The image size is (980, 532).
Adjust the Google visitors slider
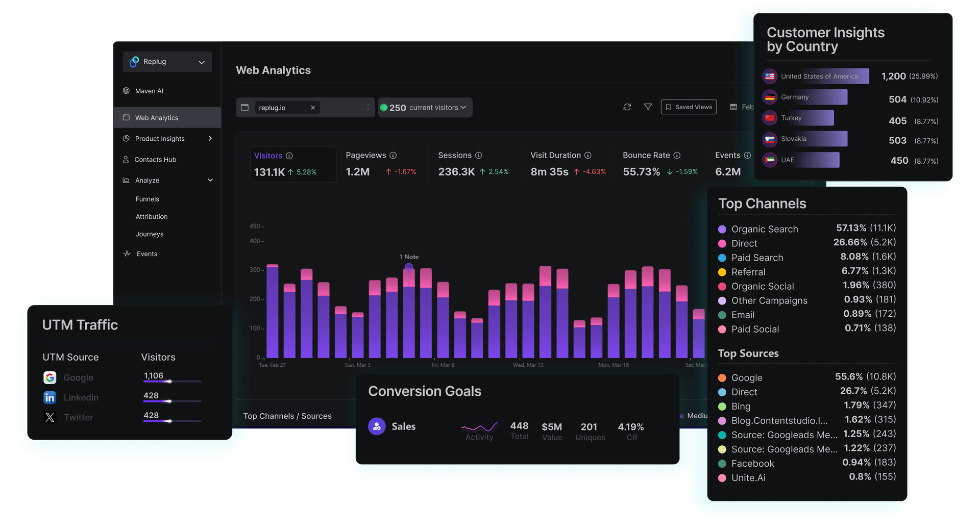coord(172,382)
